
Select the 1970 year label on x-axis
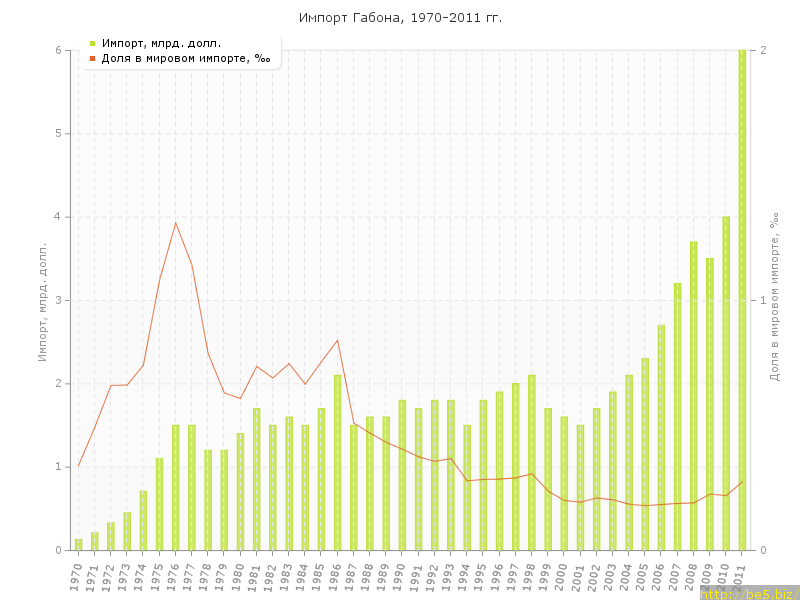coord(76,576)
